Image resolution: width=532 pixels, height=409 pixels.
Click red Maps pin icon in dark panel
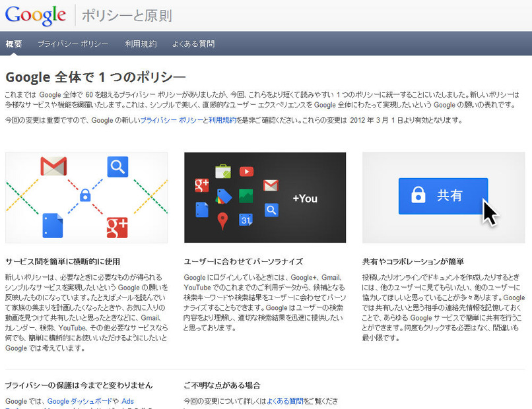[222, 221]
